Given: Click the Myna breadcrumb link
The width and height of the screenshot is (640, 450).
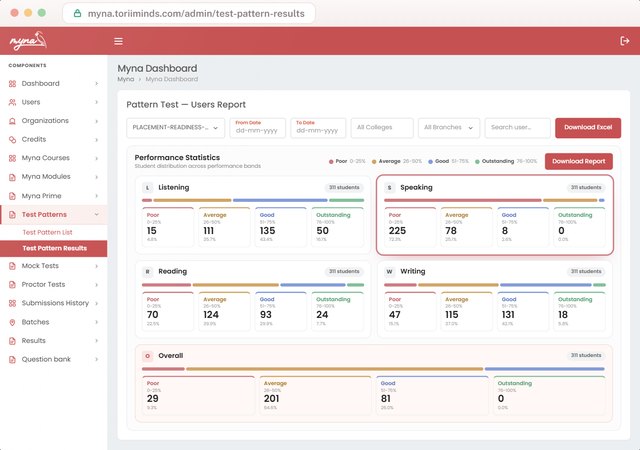Looking at the screenshot, I should [x=125, y=79].
